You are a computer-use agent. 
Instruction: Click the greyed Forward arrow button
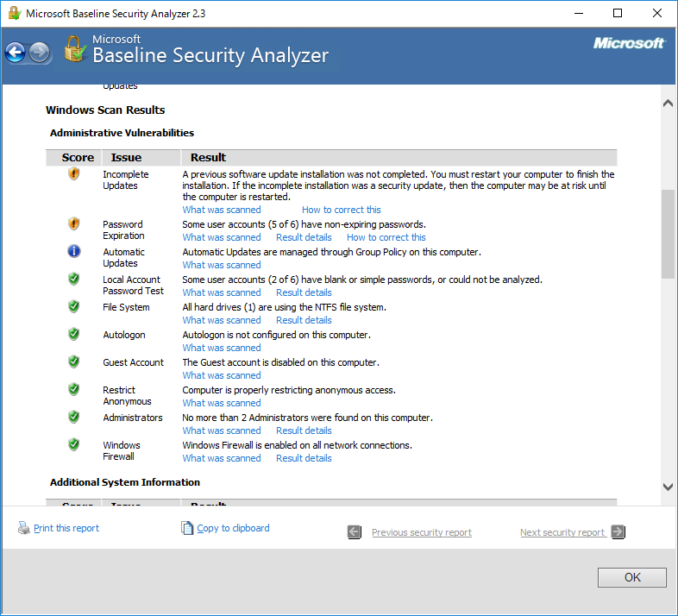click(40, 53)
